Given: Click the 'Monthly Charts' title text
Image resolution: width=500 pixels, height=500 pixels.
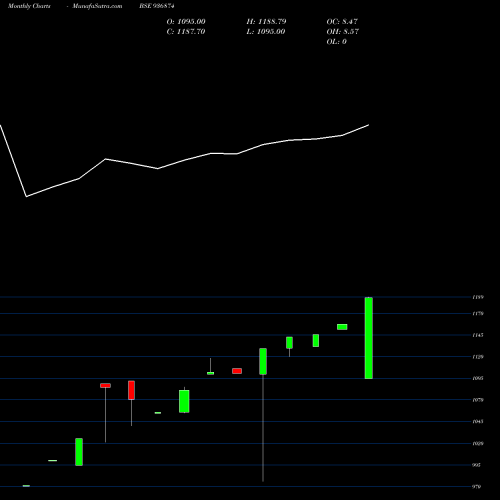Looking at the screenshot, I should click(x=29, y=6).
